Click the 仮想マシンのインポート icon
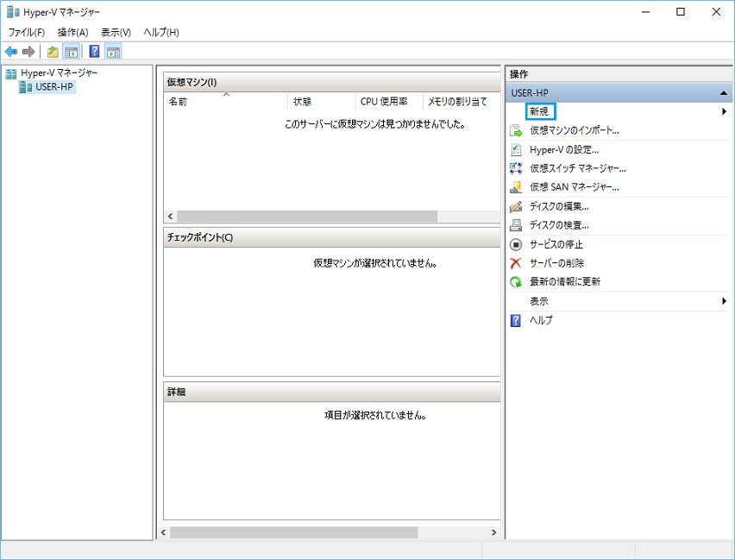Image resolution: width=735 pixels, height=560 pixels. 516,130
